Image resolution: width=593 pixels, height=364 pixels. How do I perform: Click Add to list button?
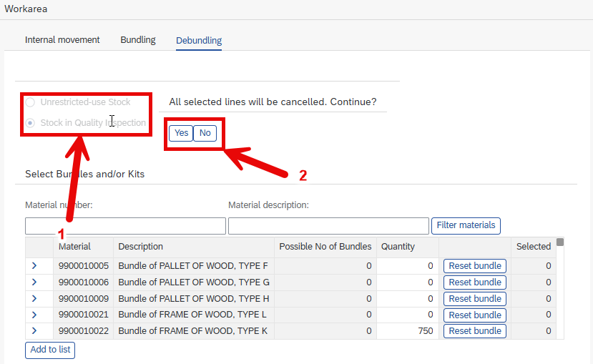(50, 350)
